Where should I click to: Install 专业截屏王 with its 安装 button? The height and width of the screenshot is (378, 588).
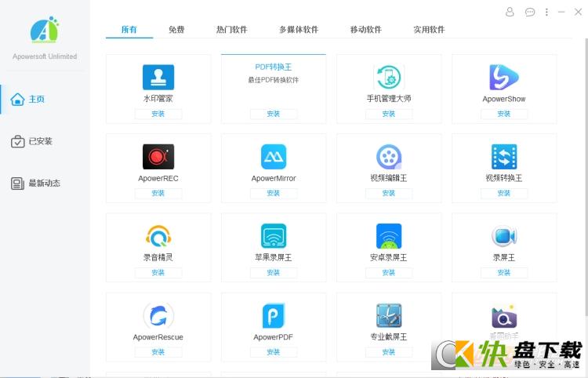tap(389, 352)
